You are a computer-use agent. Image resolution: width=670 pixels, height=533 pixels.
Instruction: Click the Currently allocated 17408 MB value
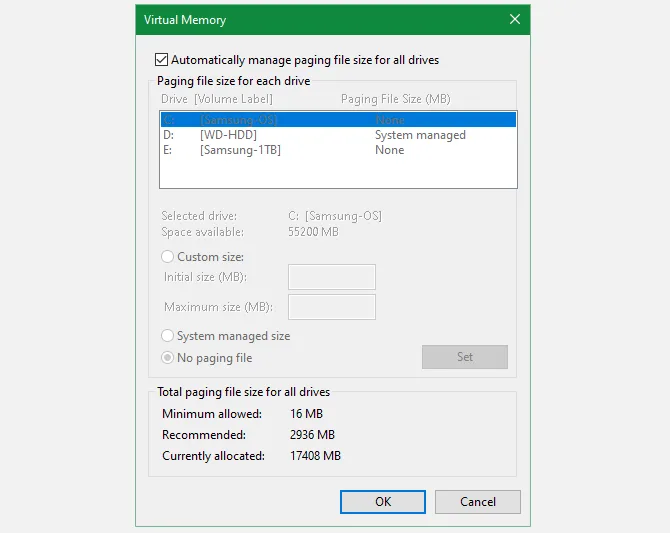[x=315, y=456]
